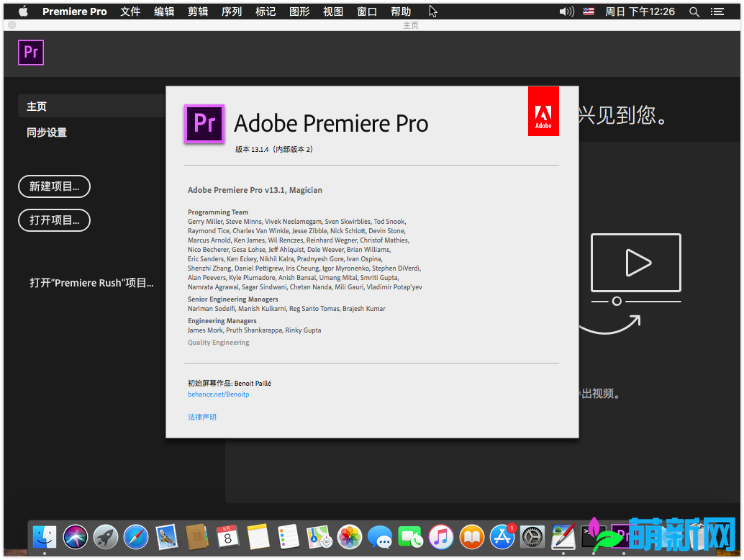Open the 视图 menu
The height and width of the screenshot is (560, 744).
(x=333, y=12)
